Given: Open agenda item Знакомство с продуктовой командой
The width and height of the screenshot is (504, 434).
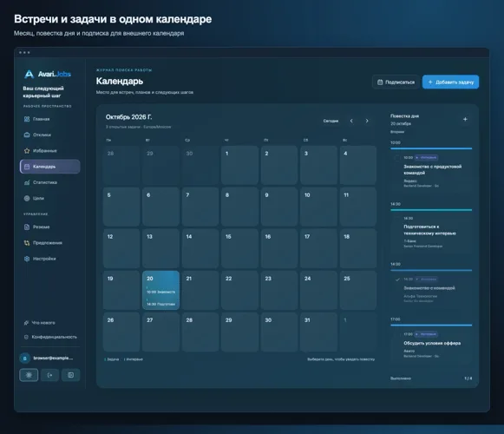Looking at the screenshot, I should click(x=431, y=171).
